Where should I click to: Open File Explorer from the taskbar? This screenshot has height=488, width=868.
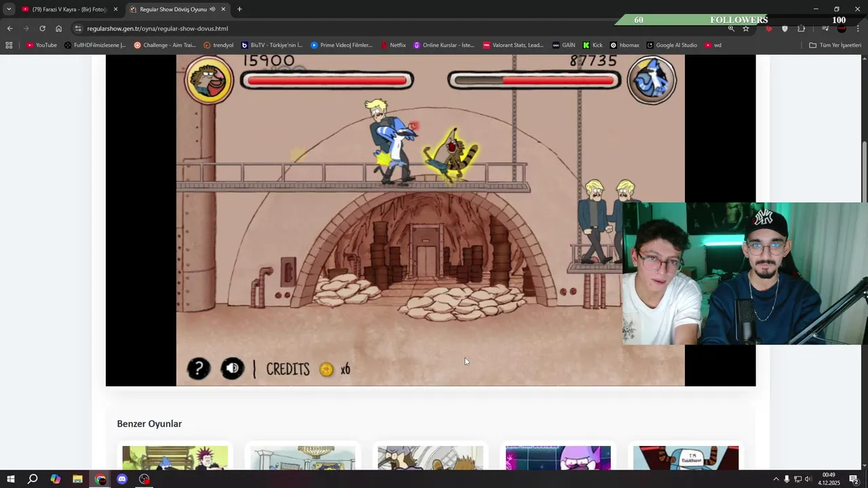(x=77, y=479)
